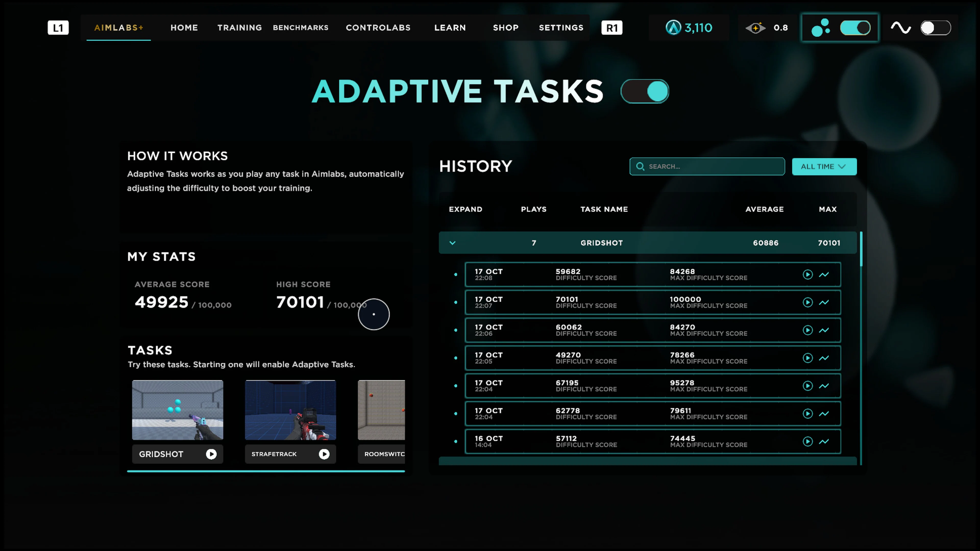Collapse the GRIDSHOT history group
Image resolution: width=980 pixels, height=551 pixels.
(452, 243)
